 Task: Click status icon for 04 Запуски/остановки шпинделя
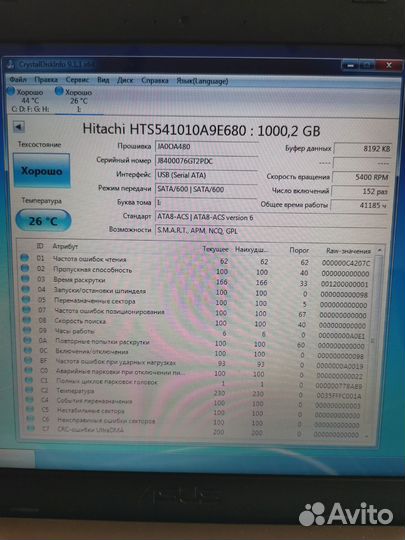[26, 289]
